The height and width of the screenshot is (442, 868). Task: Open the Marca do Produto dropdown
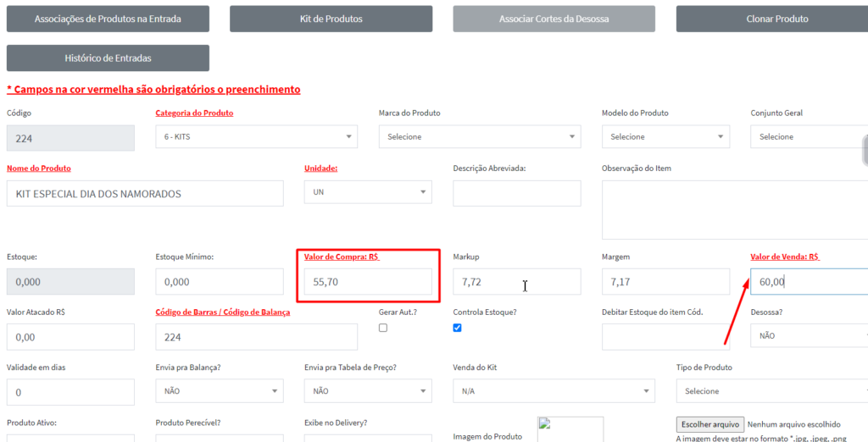pos(479,137)
